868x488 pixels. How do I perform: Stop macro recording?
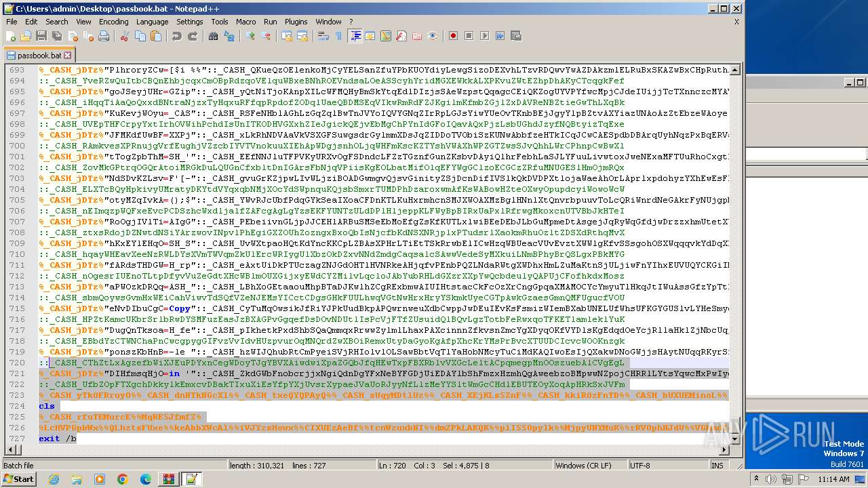[469, 36]
